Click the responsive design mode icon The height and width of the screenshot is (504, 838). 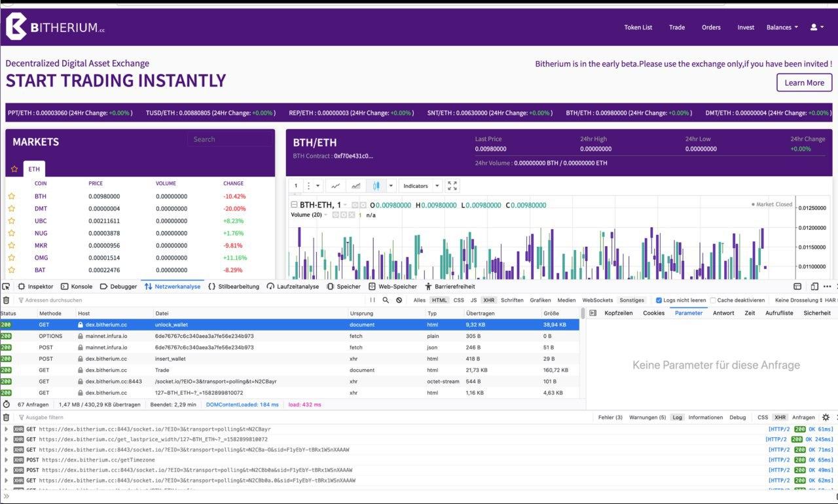click(815, 286)
